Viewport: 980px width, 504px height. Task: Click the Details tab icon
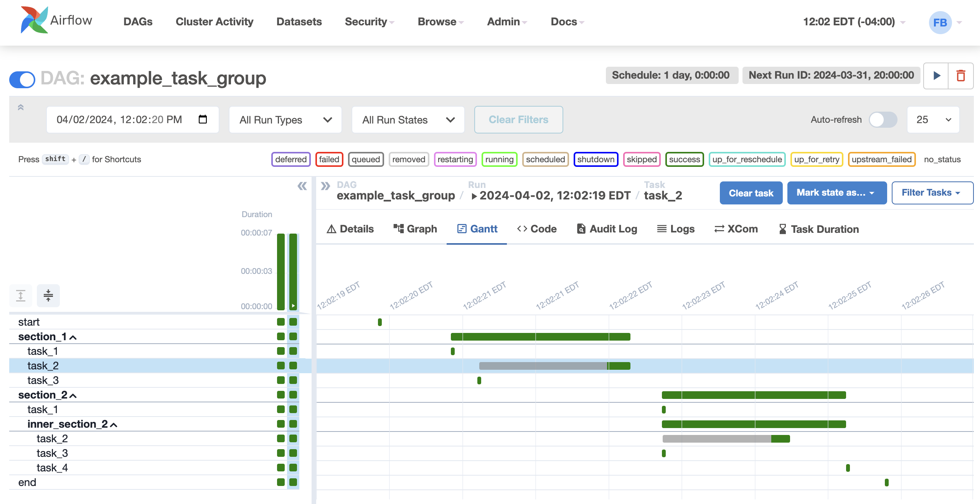pos(331,229)
